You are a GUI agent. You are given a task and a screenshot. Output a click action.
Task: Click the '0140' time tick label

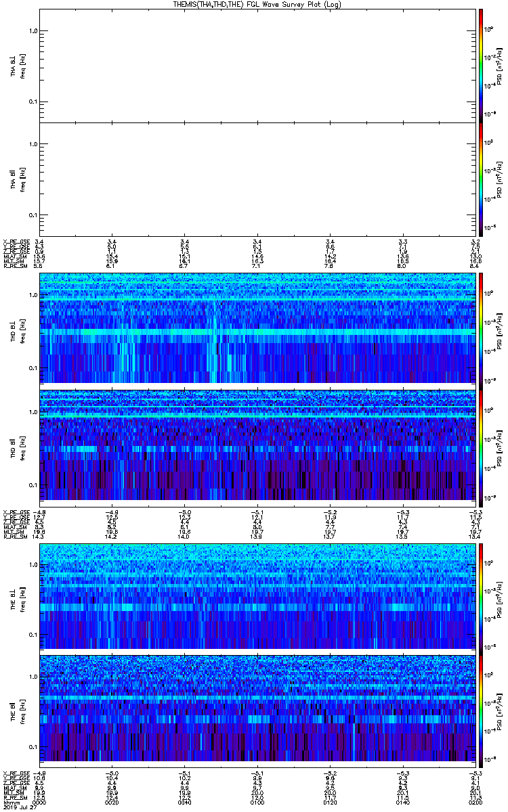coord(402,802)
